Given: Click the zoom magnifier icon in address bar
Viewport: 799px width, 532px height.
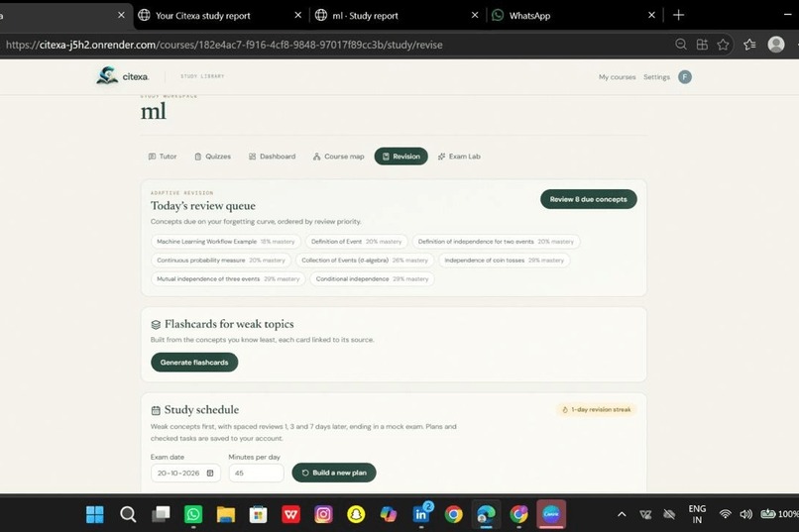Looking at the screenshot, I should 681,45.
